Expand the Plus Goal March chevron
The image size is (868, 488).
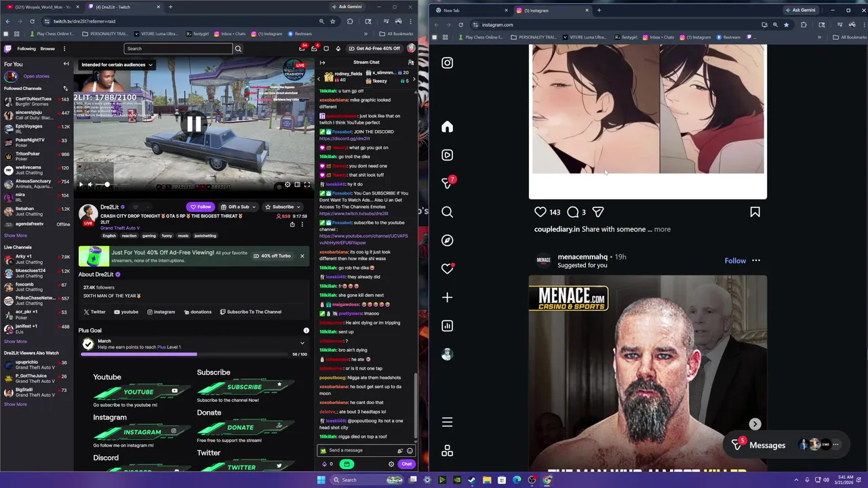tap(302, 343)
